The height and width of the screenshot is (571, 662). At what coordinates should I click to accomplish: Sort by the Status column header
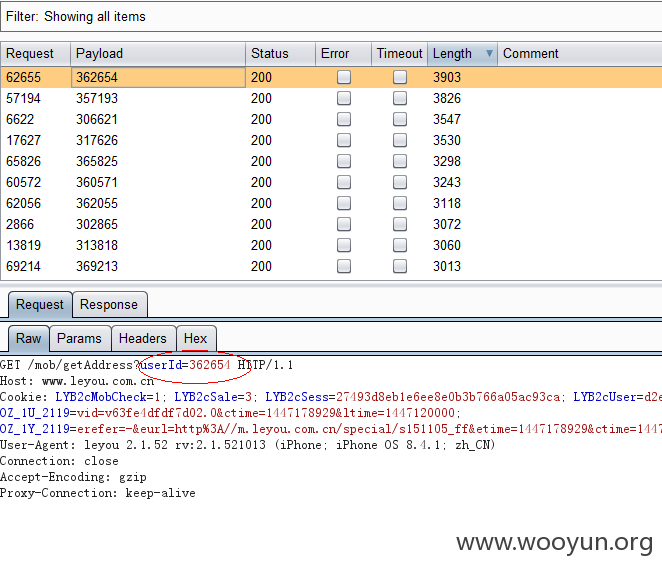pos(280,54)
